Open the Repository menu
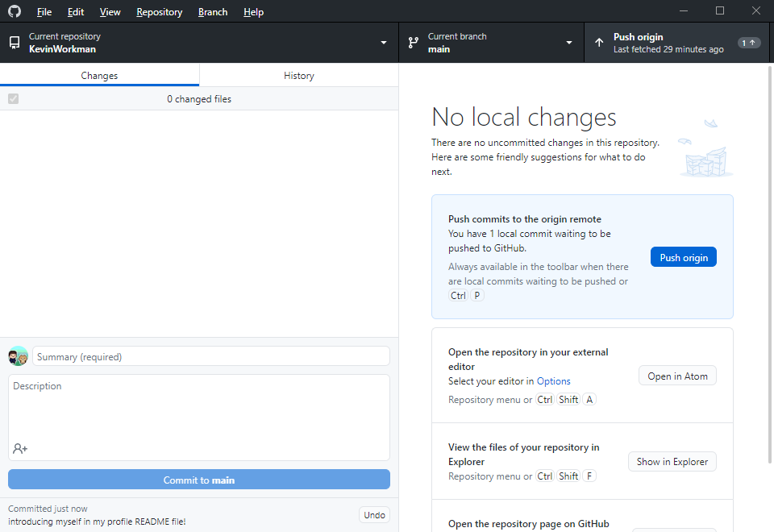Viewport: 774px width, 532px height. pyautogui.click(x=159, y=12)
